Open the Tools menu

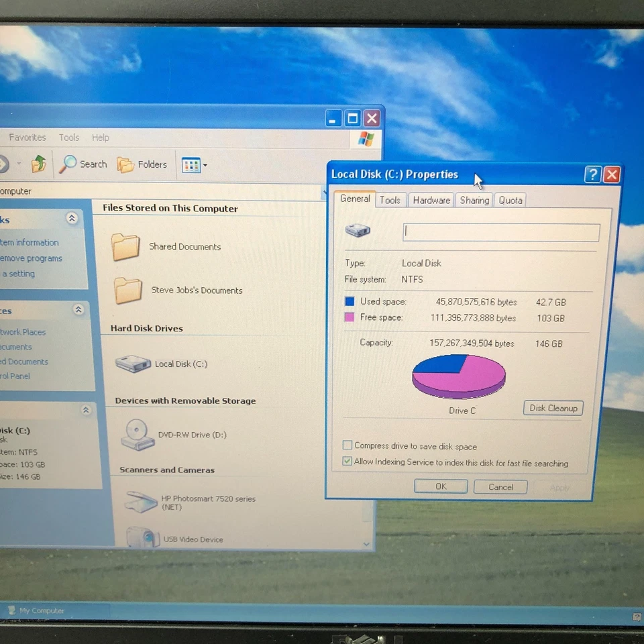point(68,137)
